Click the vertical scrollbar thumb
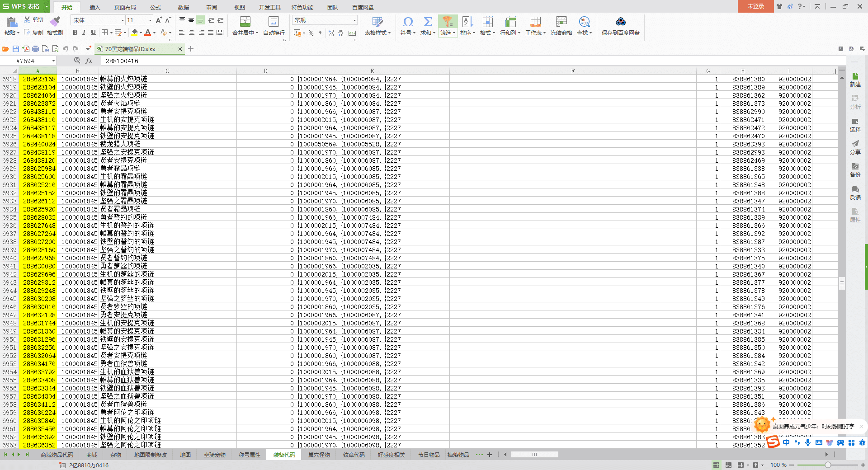This screenshot has width=868, height=470. click(x=842, y=283)
